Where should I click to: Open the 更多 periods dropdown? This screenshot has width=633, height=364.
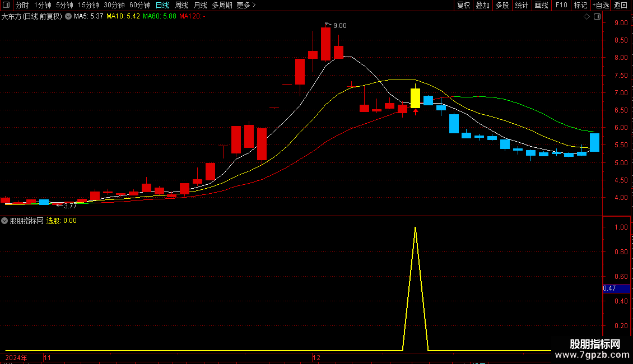[x=246, y=5]
